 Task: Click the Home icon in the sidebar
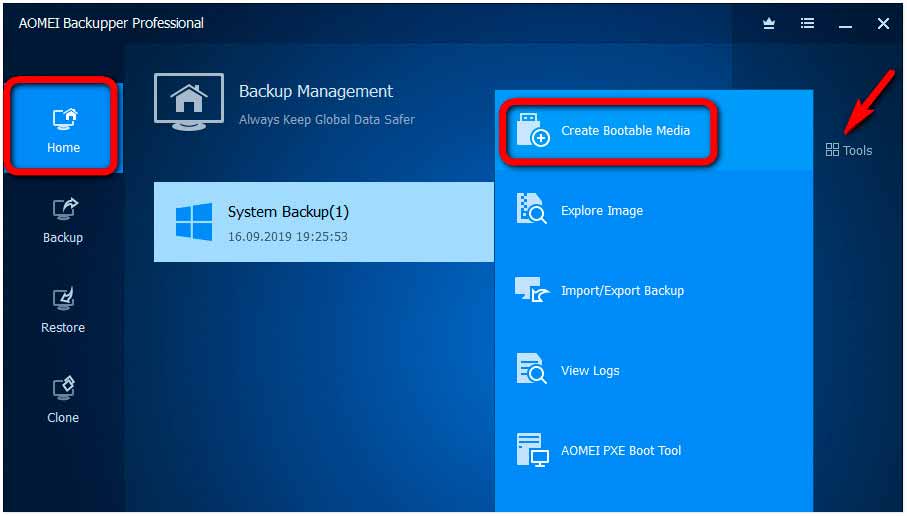[63, 120]
